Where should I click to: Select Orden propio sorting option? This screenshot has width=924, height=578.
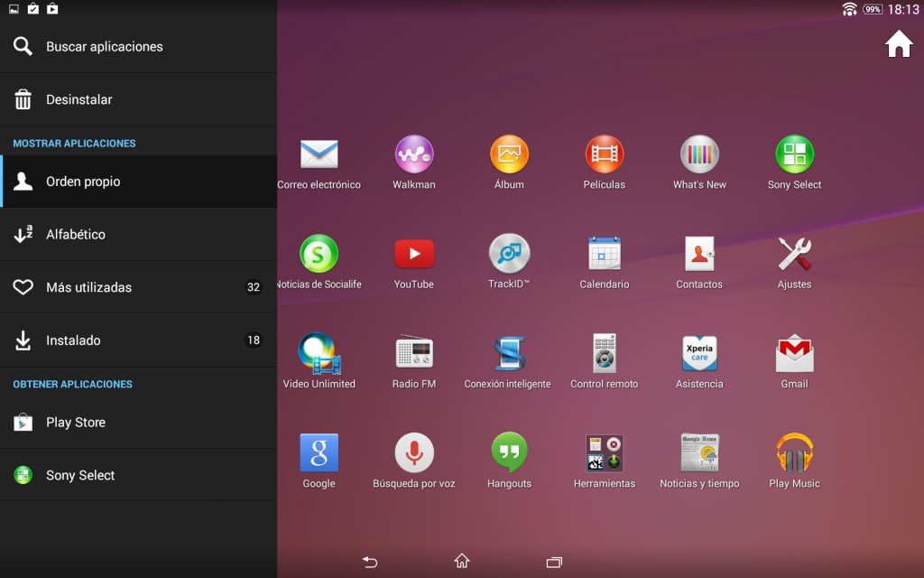click(x=138, y=181)
